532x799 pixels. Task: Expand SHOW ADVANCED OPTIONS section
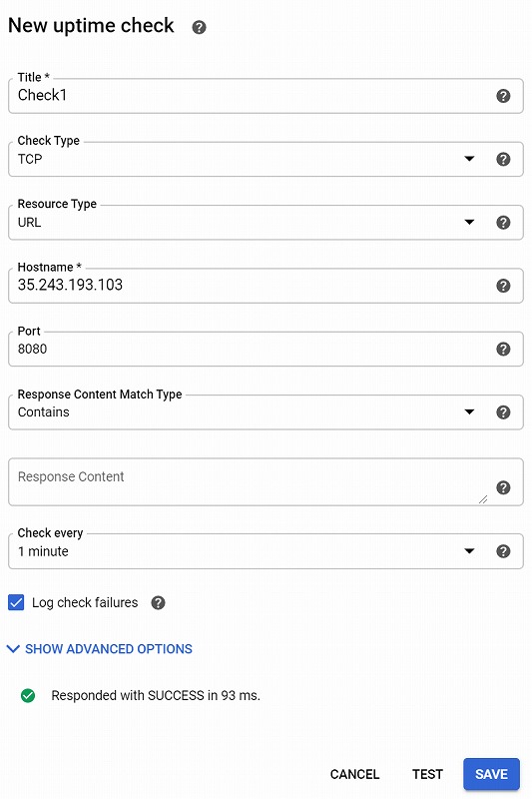(100, 648)
